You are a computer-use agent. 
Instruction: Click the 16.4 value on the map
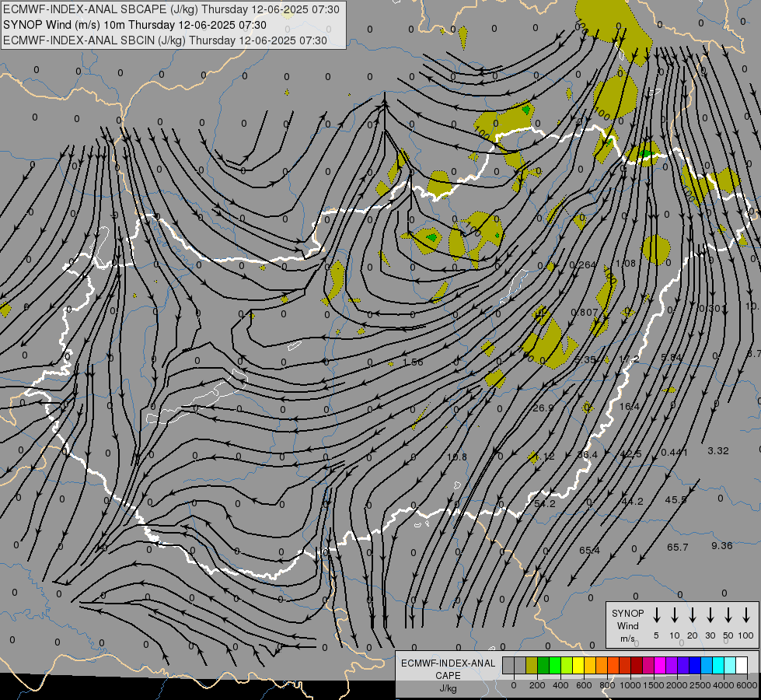[630, 407]
